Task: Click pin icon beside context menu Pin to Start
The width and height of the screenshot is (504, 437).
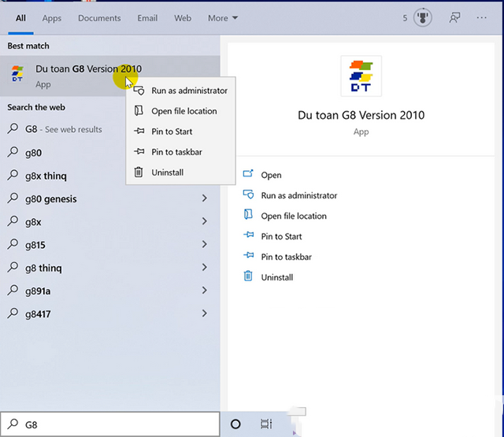Action: click(139, 131)
